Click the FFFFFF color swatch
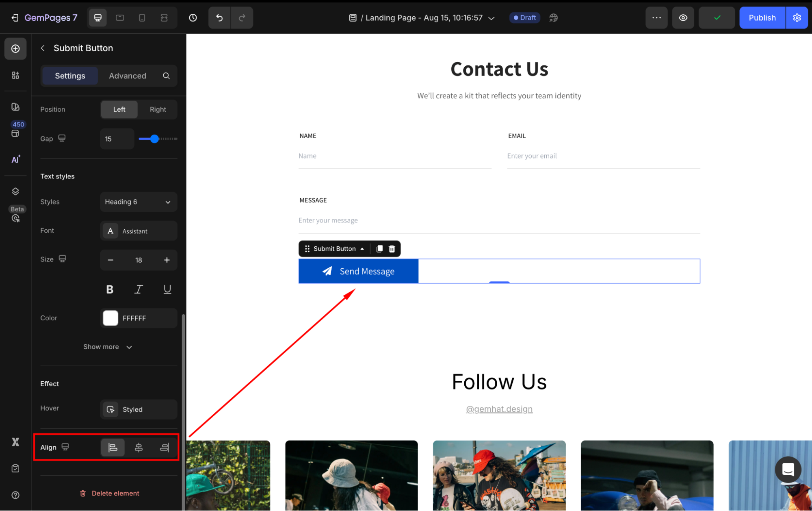 (110, 318)
